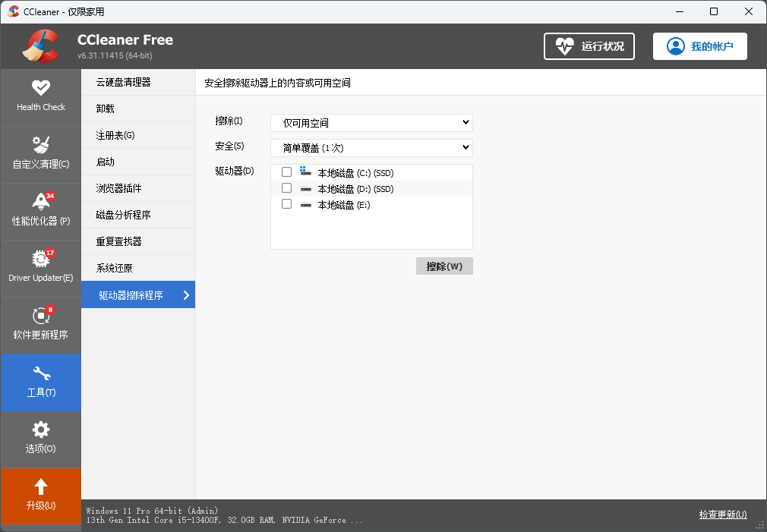Click the CCleaner logo in header
This screenshot has width=767, height=532.
pyautogui.click(x=40, y=46)
